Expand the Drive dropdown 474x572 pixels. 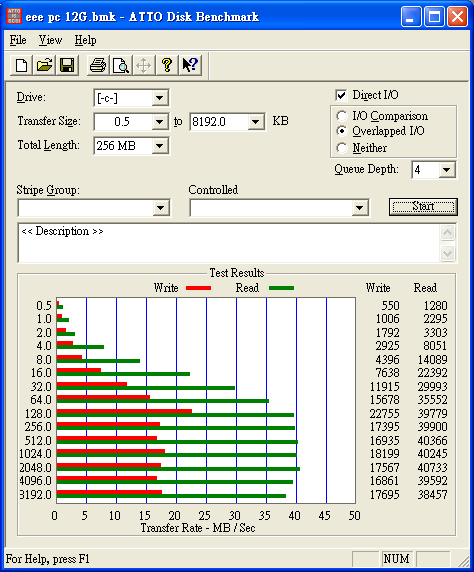(159, 98)
